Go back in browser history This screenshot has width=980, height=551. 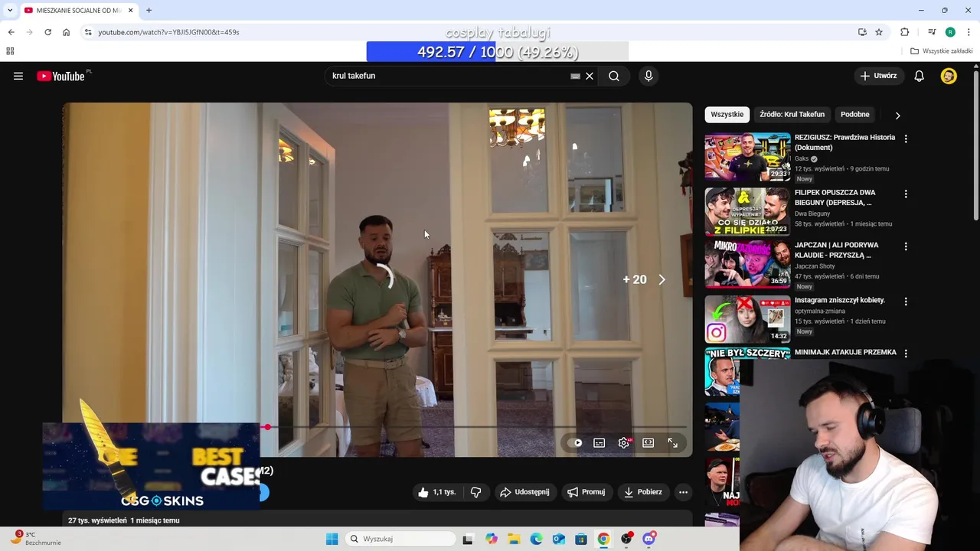click(x=11, y=32)
